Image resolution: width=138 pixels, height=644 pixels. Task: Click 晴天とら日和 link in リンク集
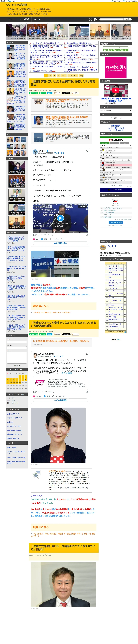pyautogui.click(x=12, y=447)
